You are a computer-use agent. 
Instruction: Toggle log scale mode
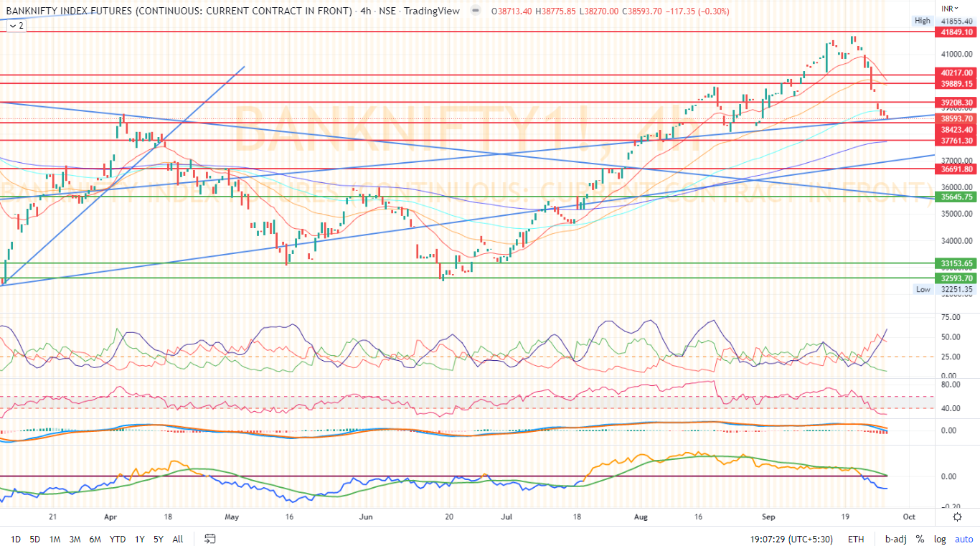coord(940,539)
